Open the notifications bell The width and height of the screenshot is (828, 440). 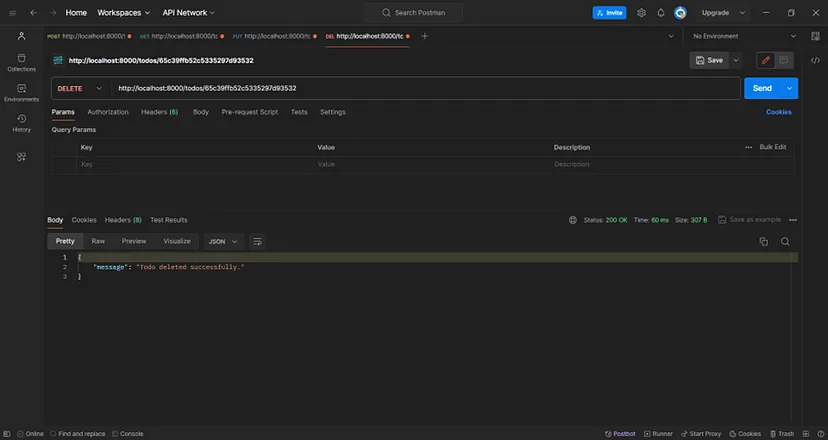coord(661,13)
